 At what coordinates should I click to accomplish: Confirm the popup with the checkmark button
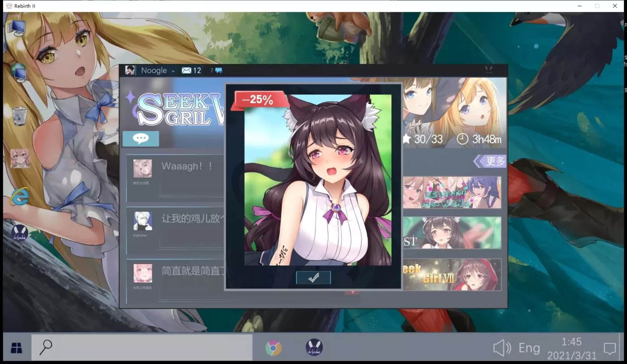[x=313, y=278]
